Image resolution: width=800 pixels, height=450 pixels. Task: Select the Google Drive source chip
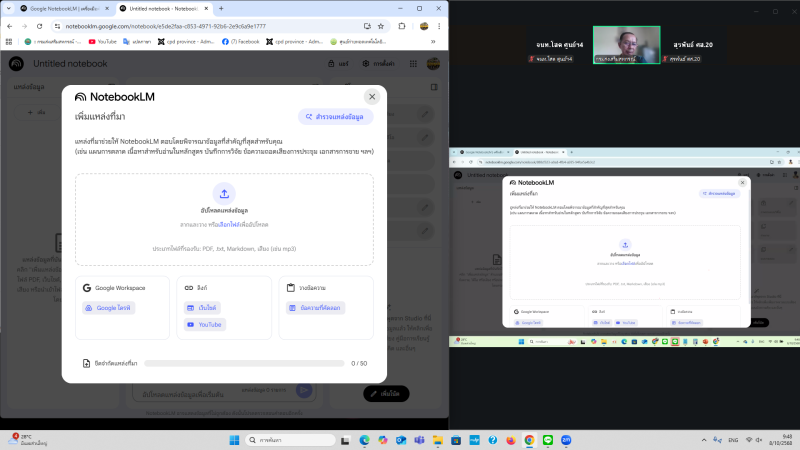(109, 308)
